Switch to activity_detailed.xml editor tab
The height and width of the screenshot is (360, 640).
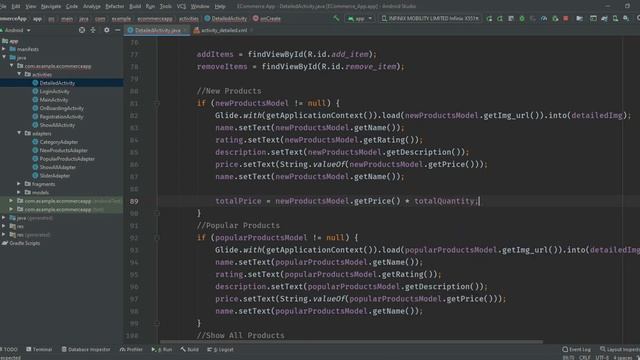pos(224,30)
